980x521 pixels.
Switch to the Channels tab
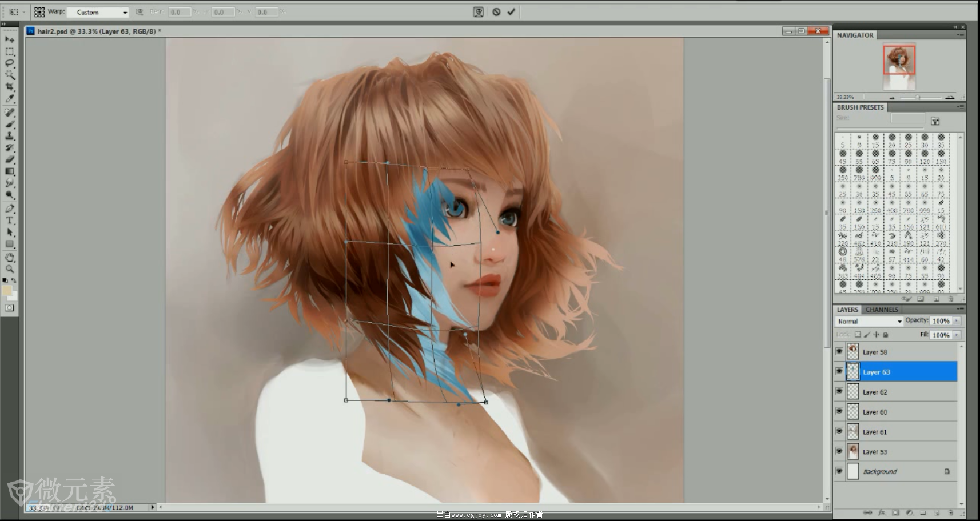click(881, 310)
